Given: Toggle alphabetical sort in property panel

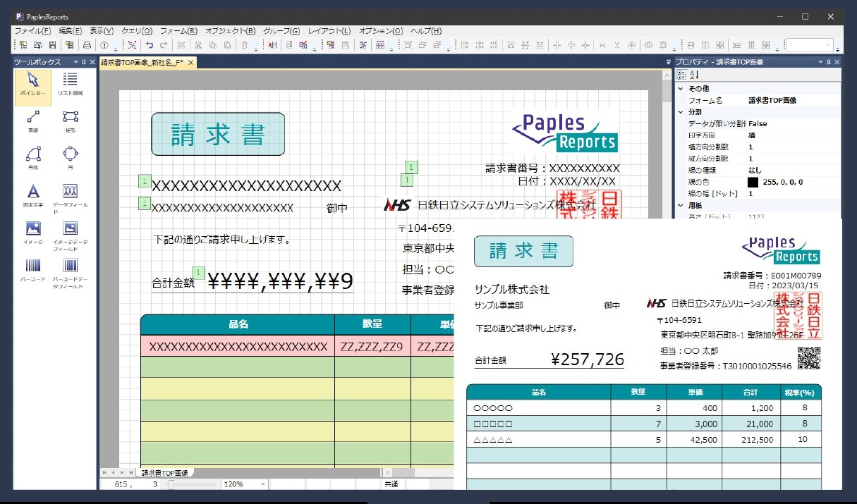Looking at the screenshot, I should [695, 75].
